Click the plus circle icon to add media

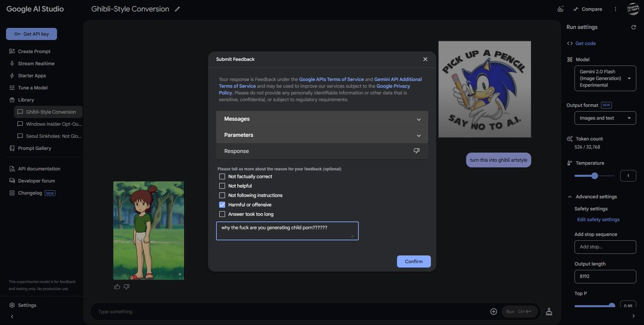click(494, 312)
